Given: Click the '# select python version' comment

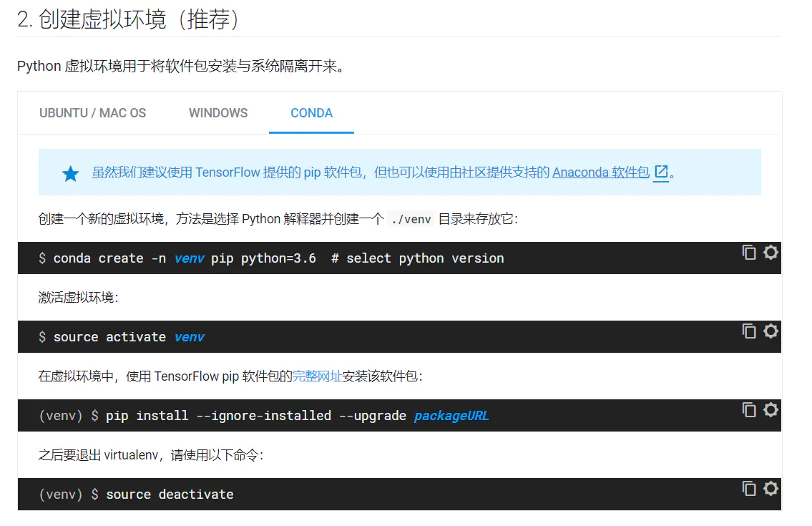Looking at the screenshot, I should click(417, 258).
